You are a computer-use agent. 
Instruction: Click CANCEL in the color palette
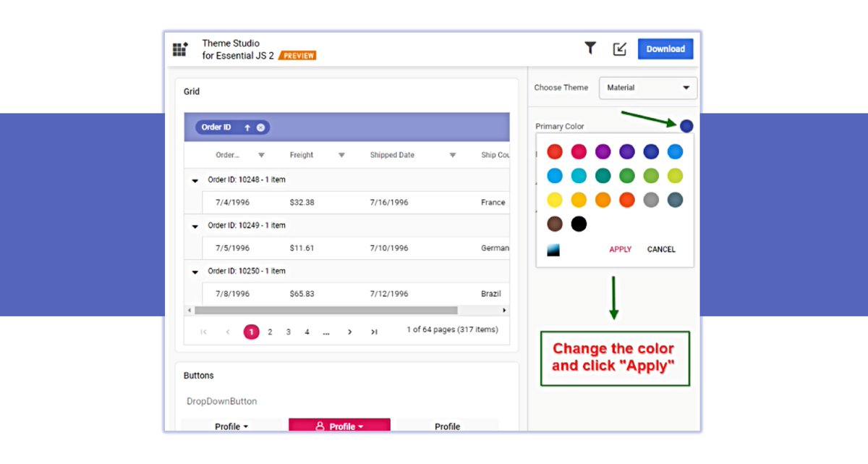[661, 249]
